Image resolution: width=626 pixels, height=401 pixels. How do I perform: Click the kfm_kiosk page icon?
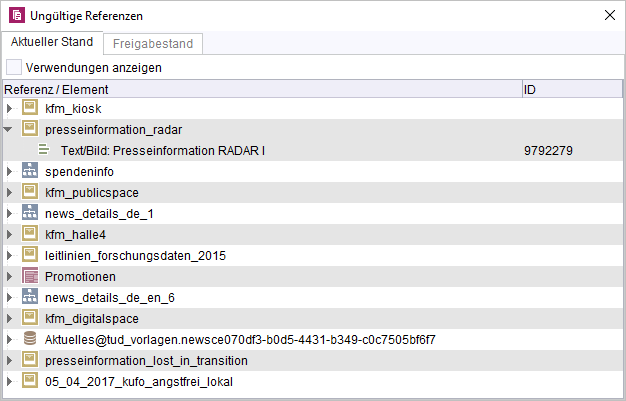(x=30, y=108)
